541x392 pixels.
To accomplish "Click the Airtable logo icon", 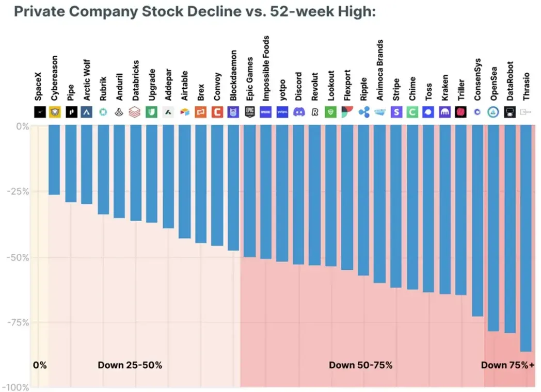I will pos(185,111).
